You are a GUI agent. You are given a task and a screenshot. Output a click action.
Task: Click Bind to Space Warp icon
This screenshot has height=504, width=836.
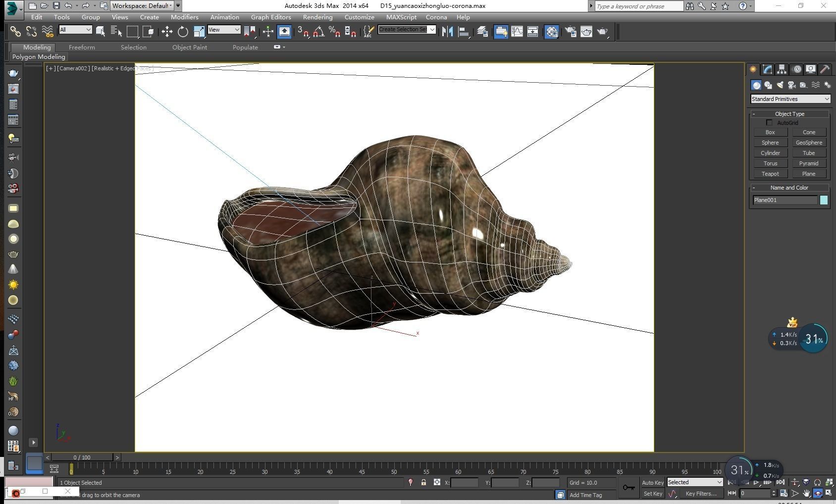click(x=48, y=32)
